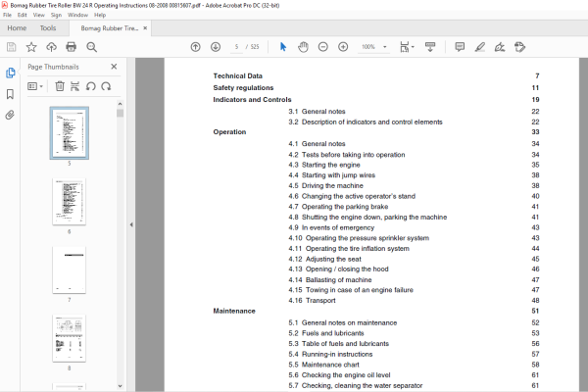Click the 5.5 Maintenance chart entry
The image size is (588, 392).
[323, 365]
